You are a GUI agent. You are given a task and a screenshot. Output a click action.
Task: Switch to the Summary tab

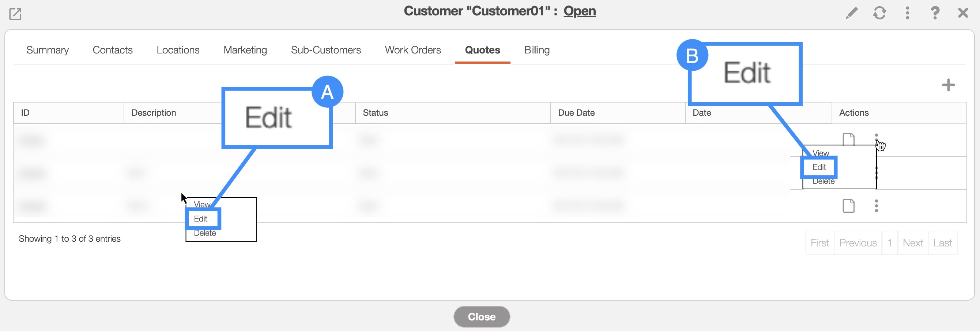tap(48, 50)
